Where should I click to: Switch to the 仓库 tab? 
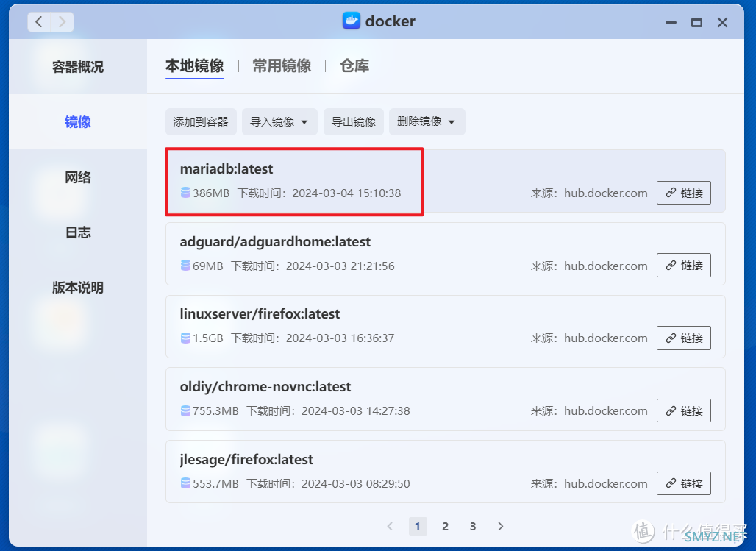coord(354,65)
